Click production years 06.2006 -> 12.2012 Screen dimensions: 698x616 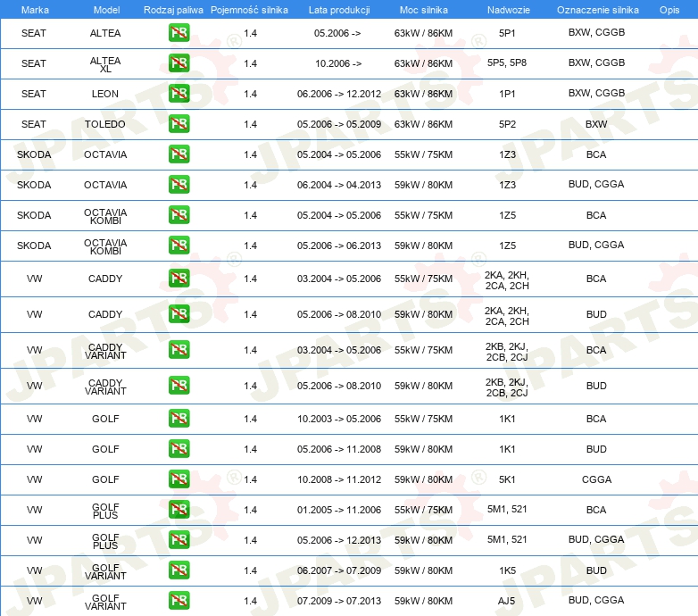[339, 94]
